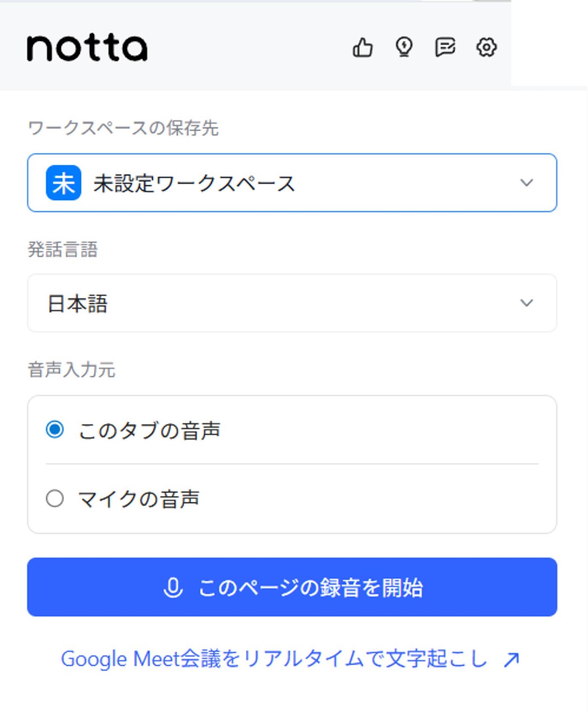Click the notta logo

pyautogui.click(x=87, y=47)
